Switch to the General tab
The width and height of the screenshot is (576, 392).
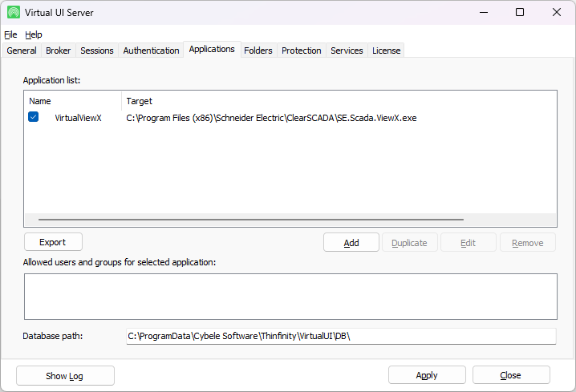[22, 51]
